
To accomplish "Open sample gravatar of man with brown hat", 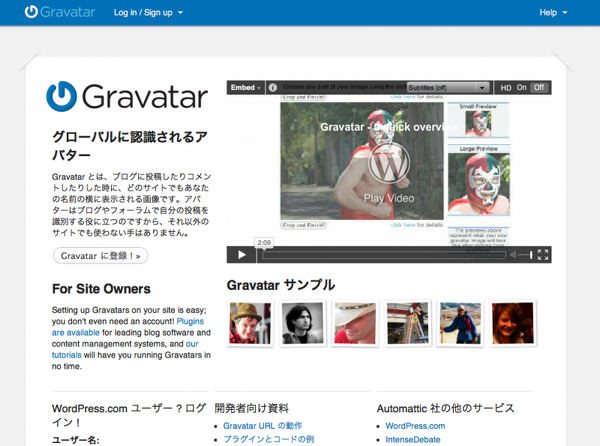I will (x=250, y=324).
